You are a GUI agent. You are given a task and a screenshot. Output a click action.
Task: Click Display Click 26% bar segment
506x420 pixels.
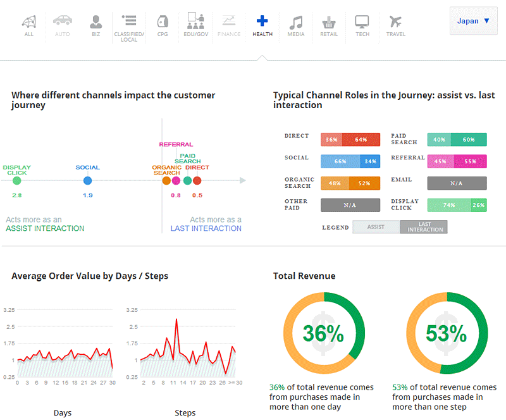(479, 205)
